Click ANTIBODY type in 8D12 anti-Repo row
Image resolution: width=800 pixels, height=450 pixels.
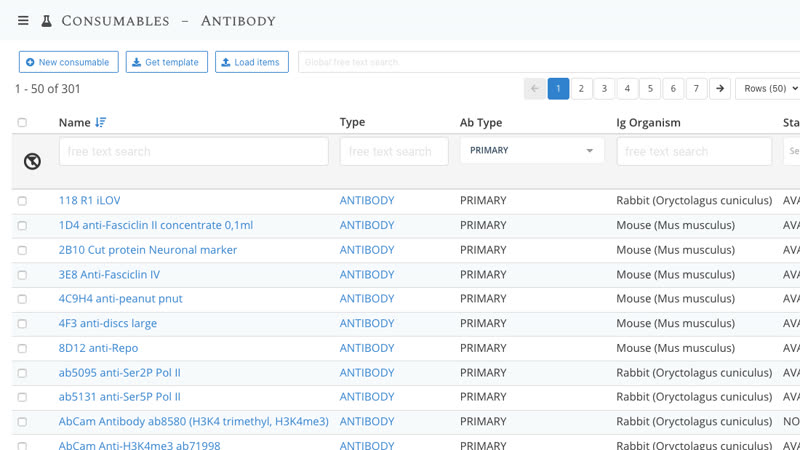367,348
